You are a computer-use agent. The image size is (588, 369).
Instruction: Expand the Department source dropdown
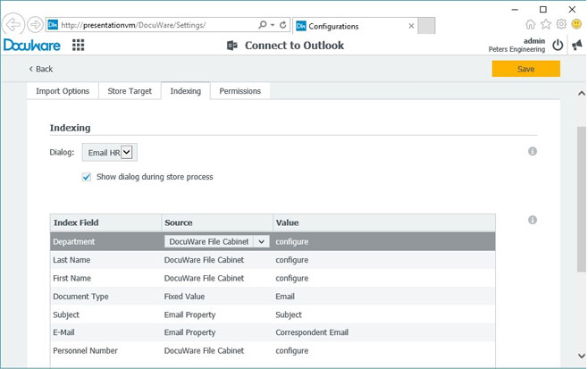[x=260, y=241]
